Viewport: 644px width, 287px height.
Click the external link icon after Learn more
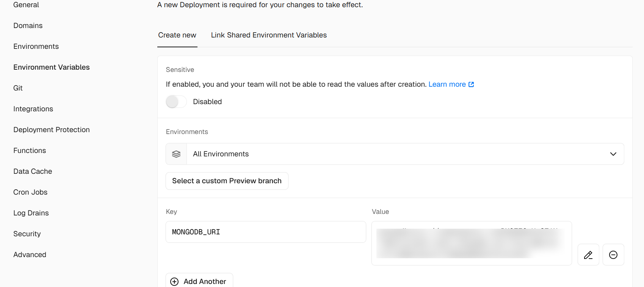471,84
